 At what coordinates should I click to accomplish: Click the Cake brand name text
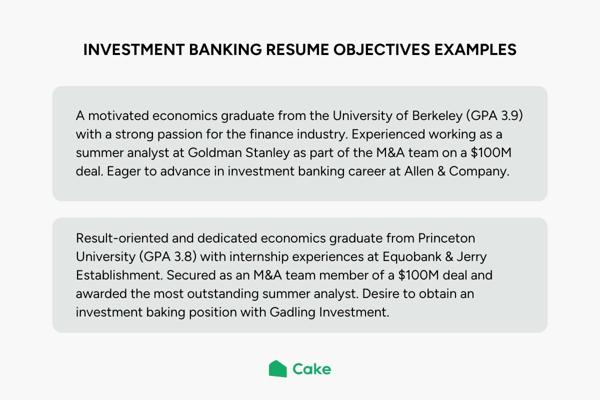pyautogui.click(x=311, y=369)
